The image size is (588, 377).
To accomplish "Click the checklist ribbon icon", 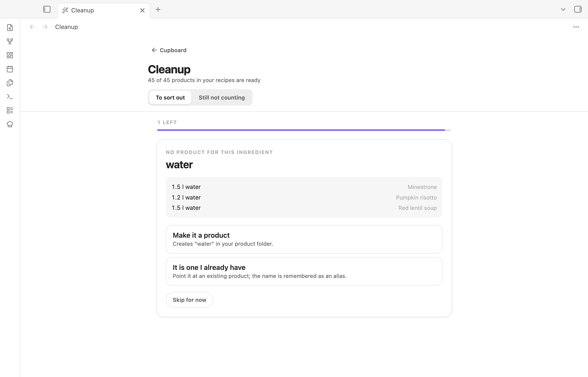I will tap(10, 110).
